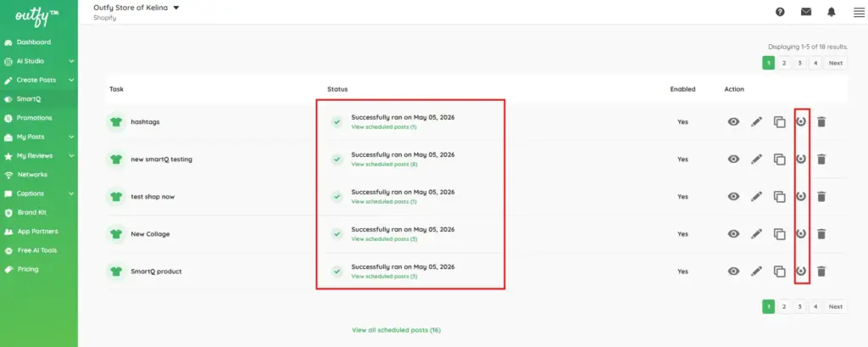Click View all scheduled posts (16)

(x=396, y=330)
